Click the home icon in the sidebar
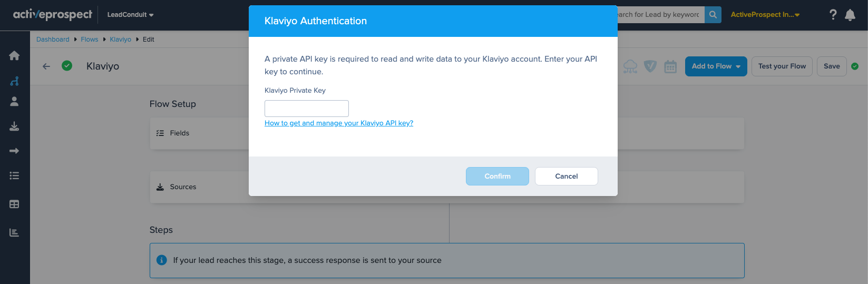 [x=14, y=56]
